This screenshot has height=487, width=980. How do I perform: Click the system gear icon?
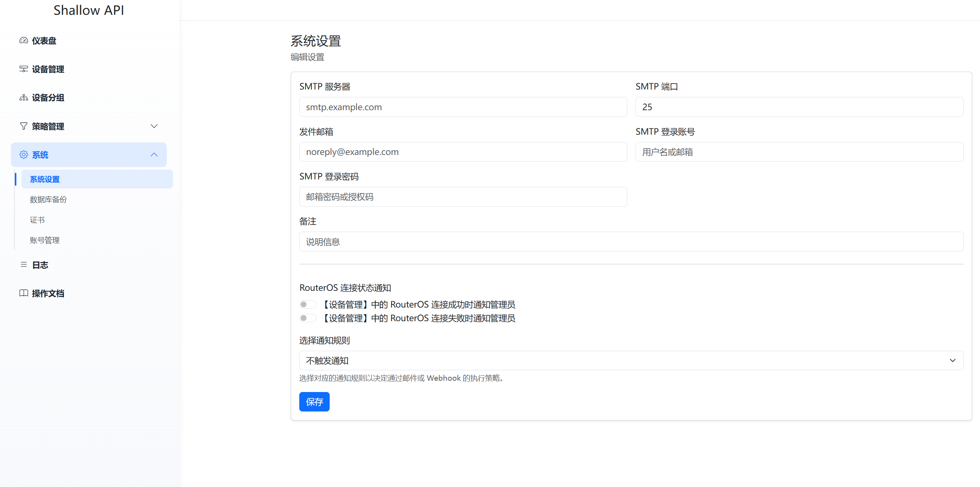point(24,155)
